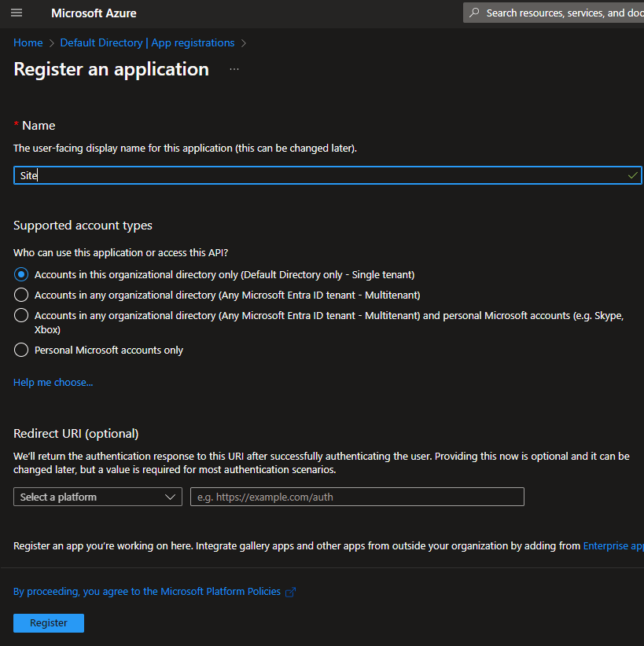Click the Redirect URI (optional) heading
The image size is (644, 646).
click(x=75, y=433)
